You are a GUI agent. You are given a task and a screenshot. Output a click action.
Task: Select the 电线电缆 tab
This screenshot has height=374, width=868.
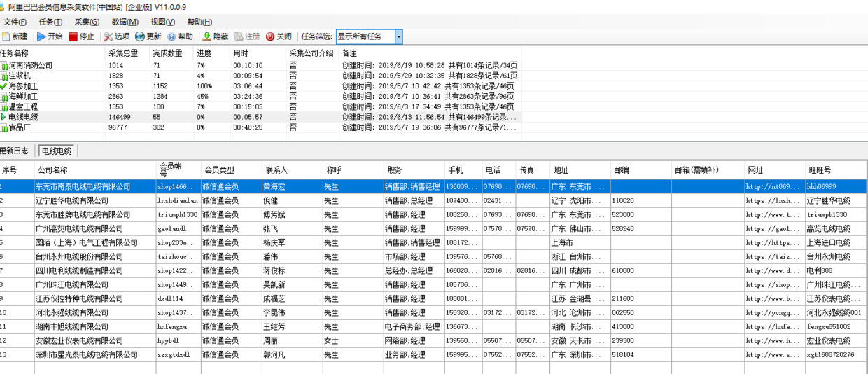click(57, 151)
